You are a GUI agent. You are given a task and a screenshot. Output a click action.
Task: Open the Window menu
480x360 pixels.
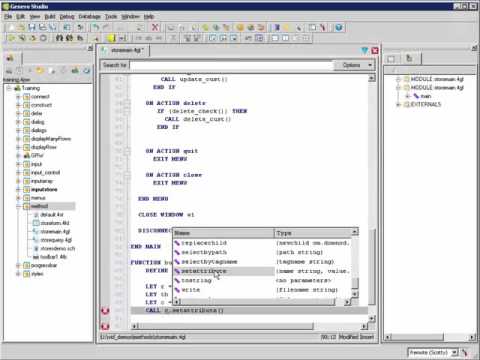130,16
